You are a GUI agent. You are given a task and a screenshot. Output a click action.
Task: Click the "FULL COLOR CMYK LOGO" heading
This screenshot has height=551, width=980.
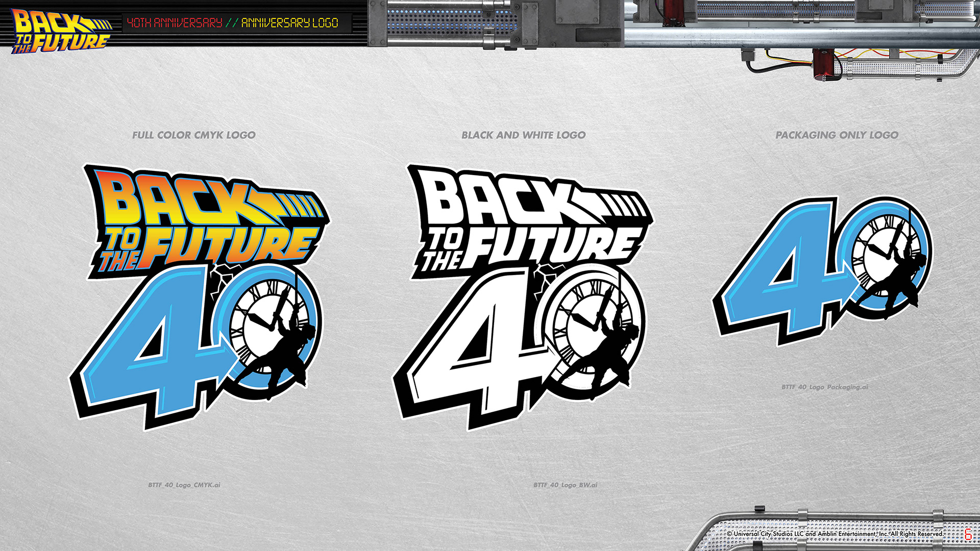194,135
